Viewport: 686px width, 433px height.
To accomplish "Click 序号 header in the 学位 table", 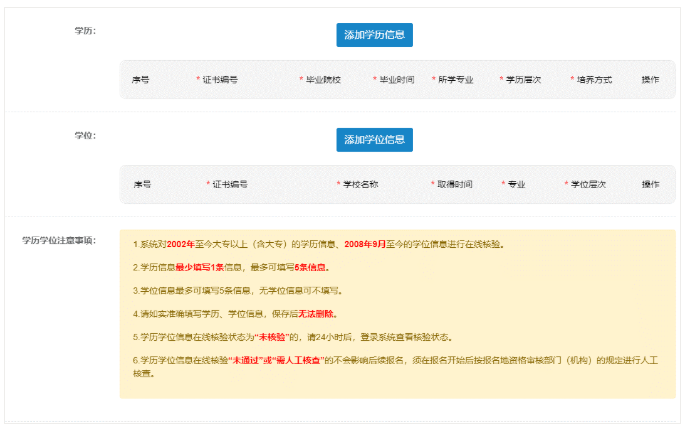I will point(141,185).
